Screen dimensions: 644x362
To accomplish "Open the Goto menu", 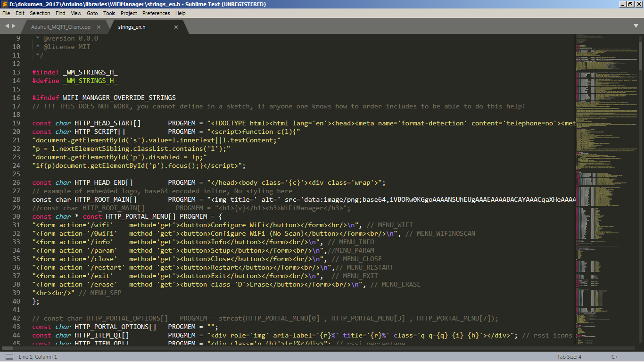I will (x=92, y=13).
